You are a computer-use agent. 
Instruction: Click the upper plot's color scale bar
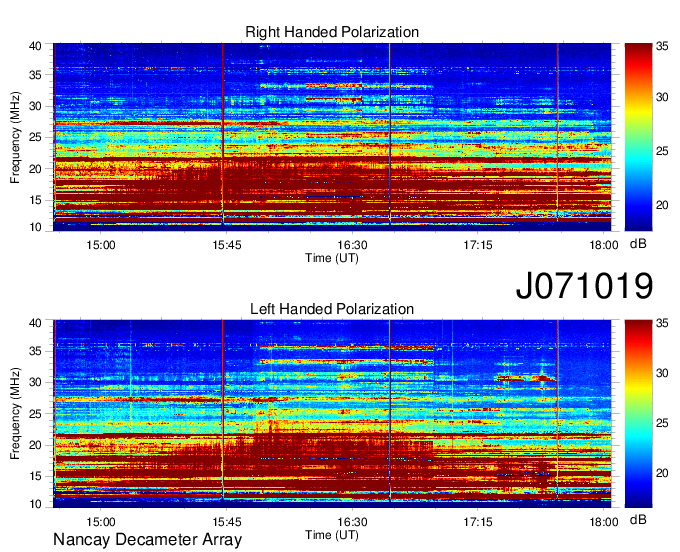(x=638, y=137)
